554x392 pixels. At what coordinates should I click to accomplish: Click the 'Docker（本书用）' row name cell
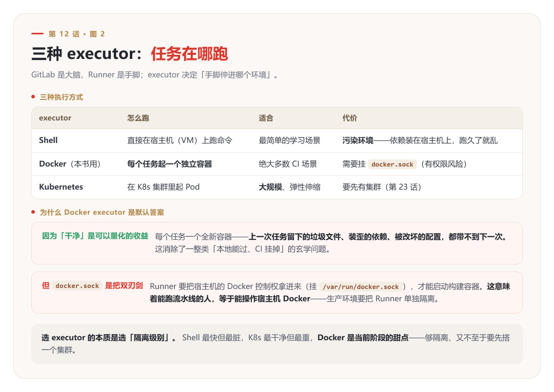point(70,163)
